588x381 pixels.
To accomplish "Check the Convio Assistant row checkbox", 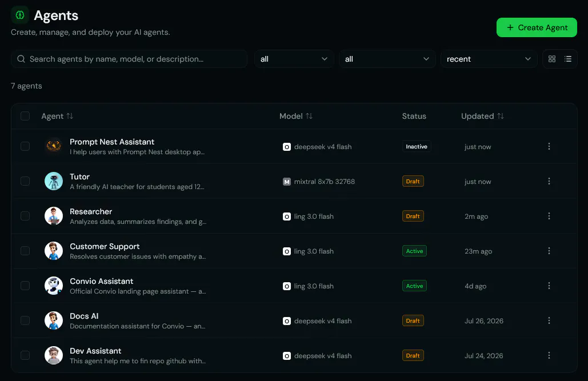I will (x=25, y=286).
